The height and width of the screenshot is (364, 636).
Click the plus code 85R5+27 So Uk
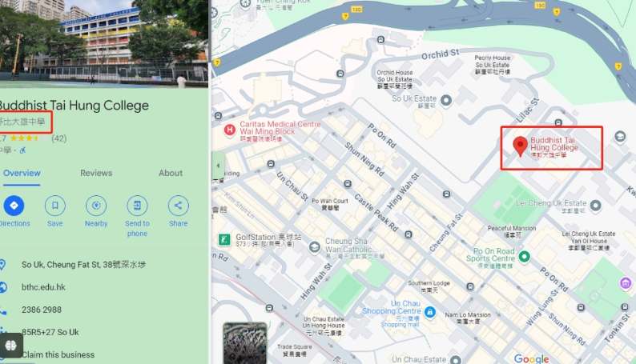tap(50, 332)
